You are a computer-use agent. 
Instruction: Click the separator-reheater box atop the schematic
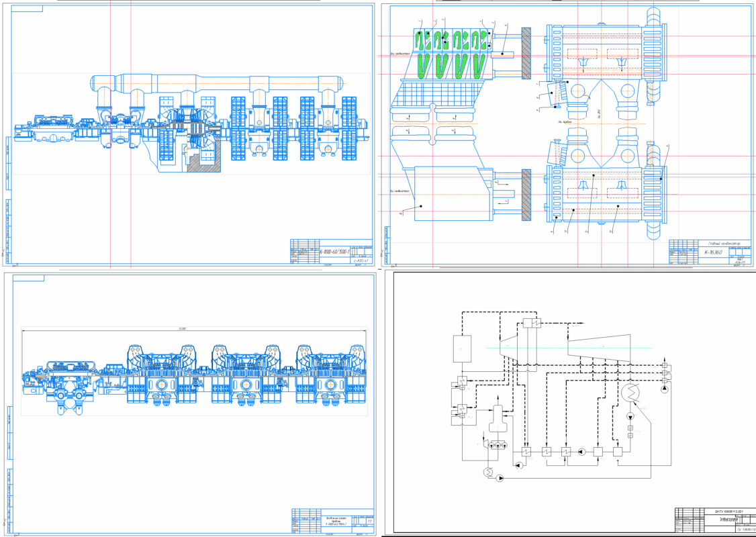(532, 323)
